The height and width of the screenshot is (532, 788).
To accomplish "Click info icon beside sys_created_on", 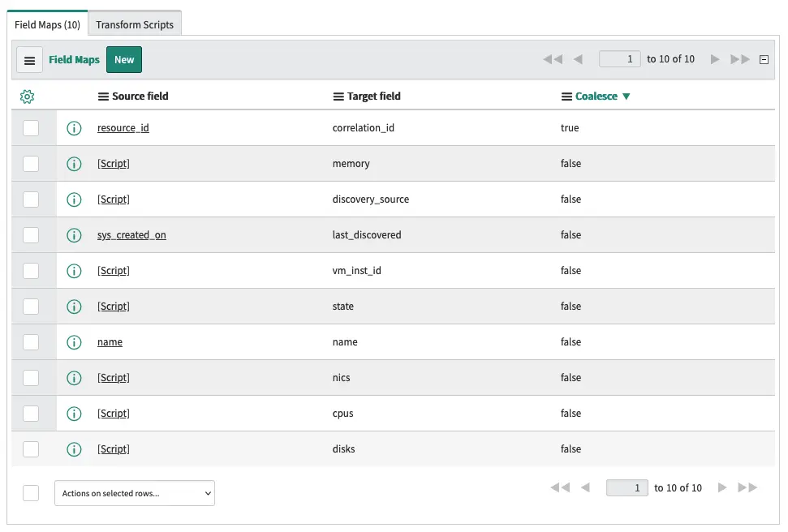I will coord(74,235).
